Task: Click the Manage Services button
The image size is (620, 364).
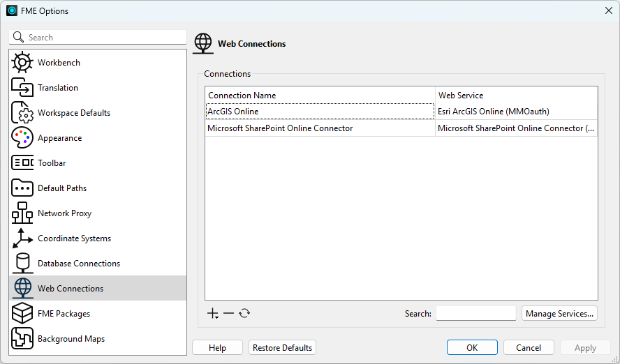Action: (x=559, y=314)
